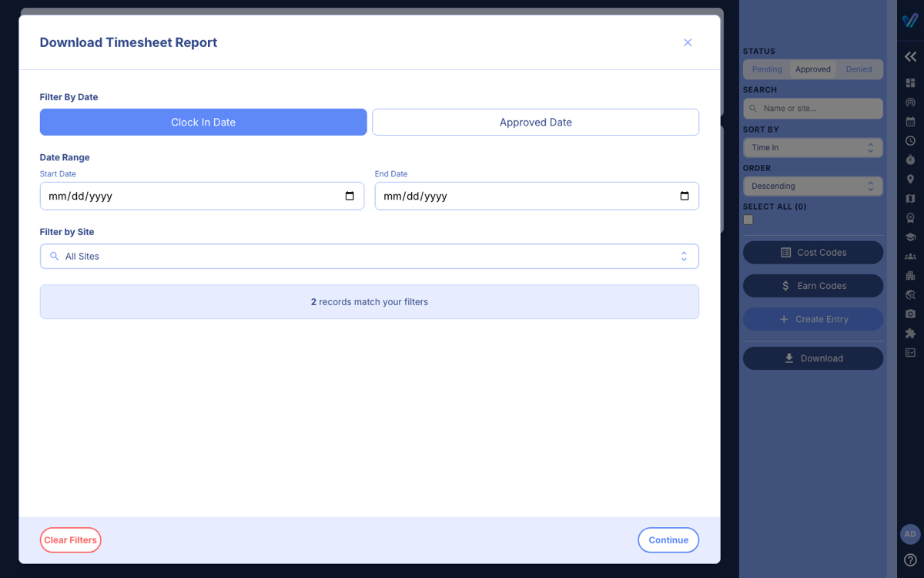Screen dimensions: 924x578
Task: Open the stopwatch icon in sidebar
Action: pyautogui.click(x=910, y=160)
